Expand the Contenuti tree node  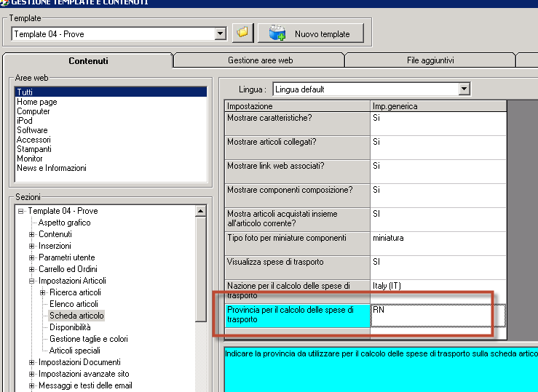click(31, 234)
